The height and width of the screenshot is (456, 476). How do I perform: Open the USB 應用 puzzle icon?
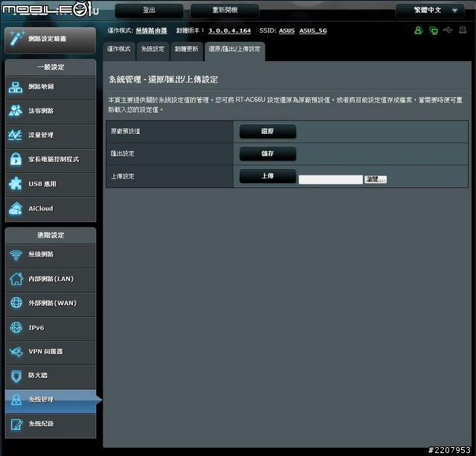coord(16,184)
